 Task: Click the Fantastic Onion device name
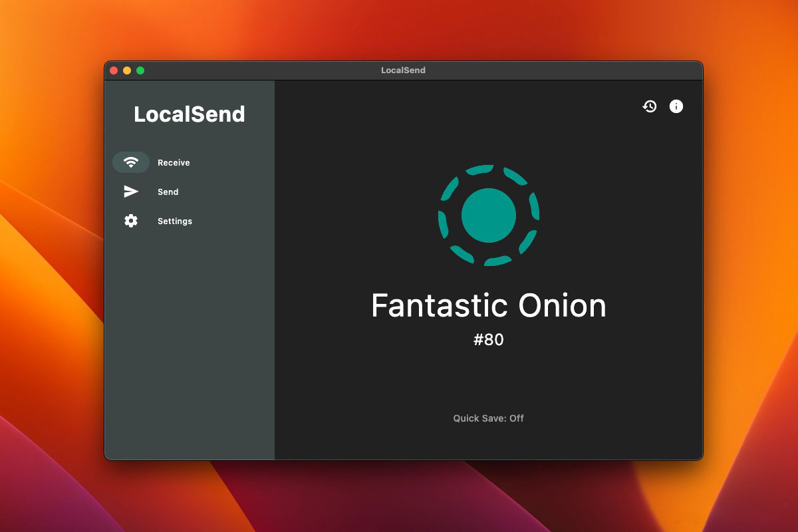point(489,305)
